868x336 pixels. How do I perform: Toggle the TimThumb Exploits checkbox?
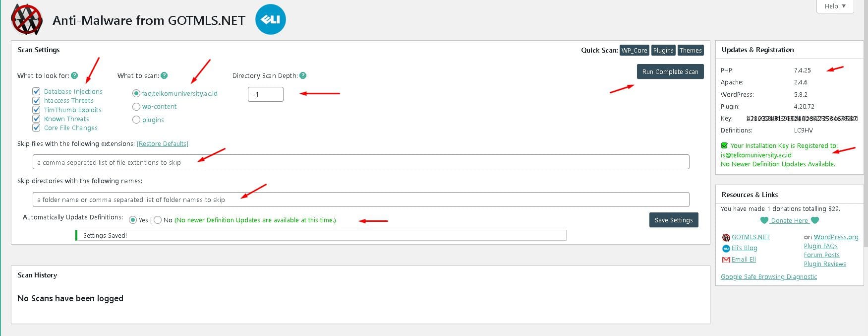coord(36,110)
